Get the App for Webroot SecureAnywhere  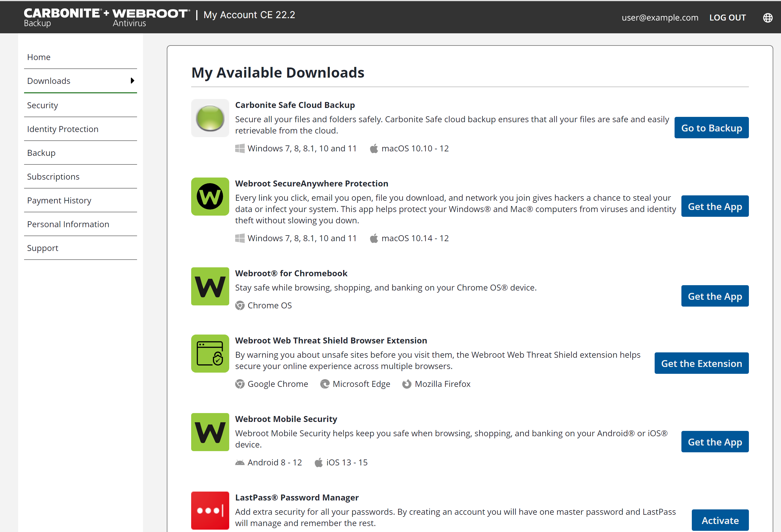tap(715, 206)
